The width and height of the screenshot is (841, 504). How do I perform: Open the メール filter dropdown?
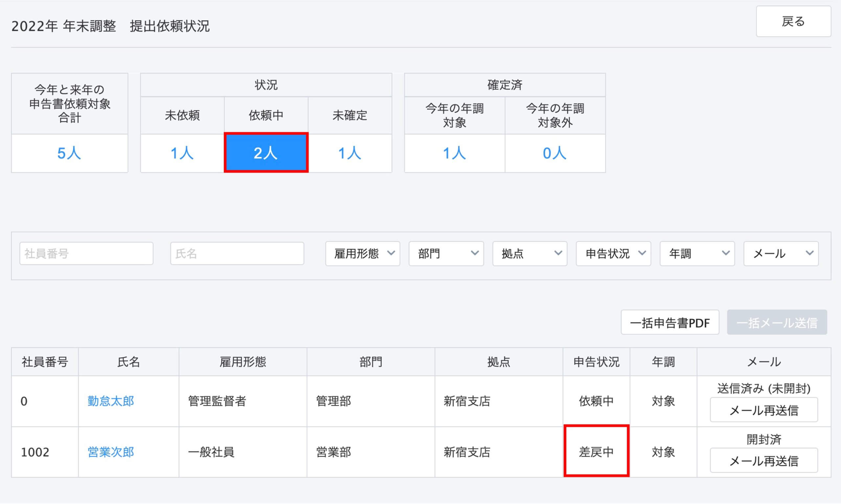coord(781,253)
